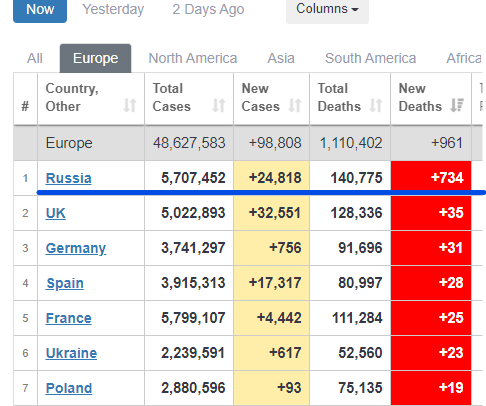Open the North America tab
The width and height of the screenshot is (486, 406).
tap(193, 58)
